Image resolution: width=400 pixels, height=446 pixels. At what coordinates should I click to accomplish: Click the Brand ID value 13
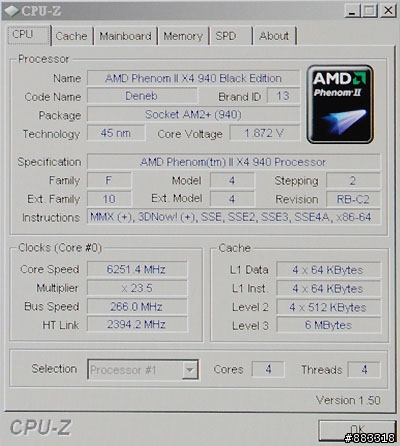pos(283,96)
